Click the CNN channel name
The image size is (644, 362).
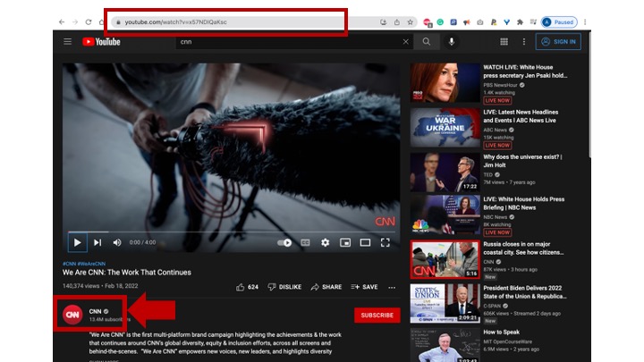click(x=95, y=312)
